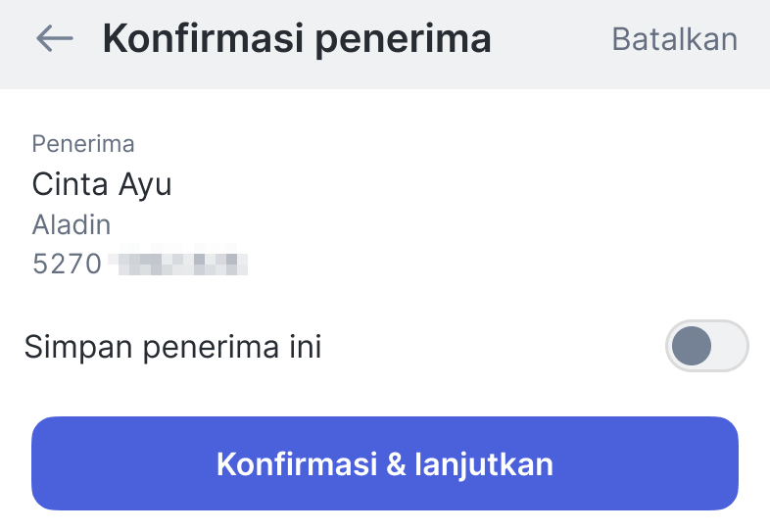The height and width of the screenshot is (532, 770).
Task: Enable the Simpan penerima ini switch
Action: tap(706, 346)
